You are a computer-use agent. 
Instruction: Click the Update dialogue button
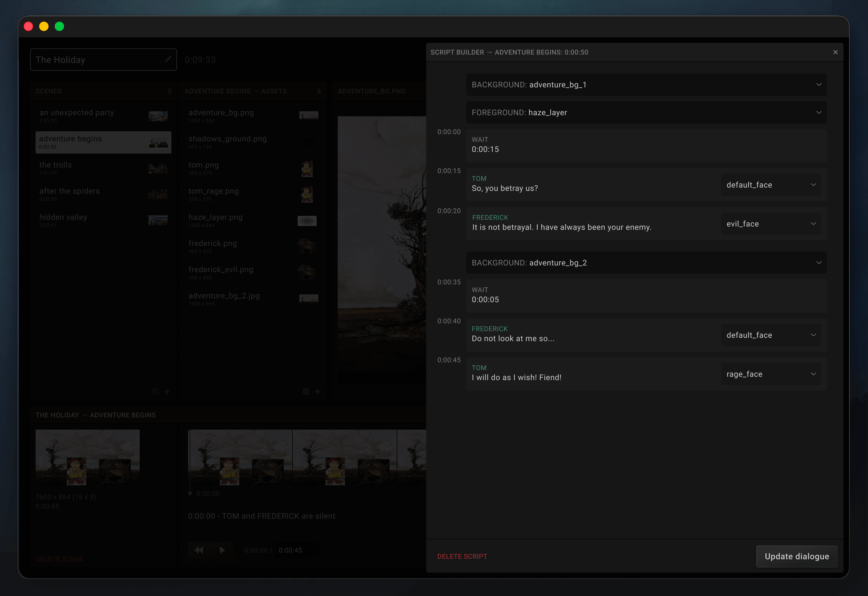[x=796, y=556]
